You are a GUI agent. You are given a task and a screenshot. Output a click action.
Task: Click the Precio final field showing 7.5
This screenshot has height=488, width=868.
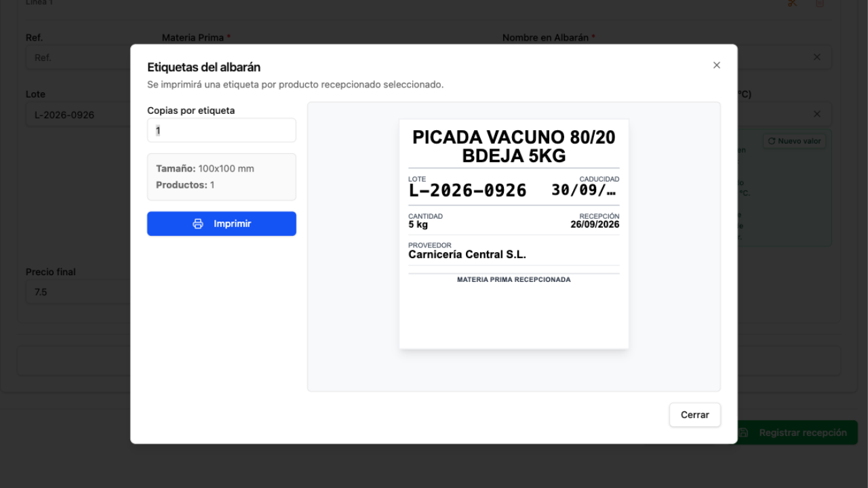pyautogui.click(x=78, y=292)
